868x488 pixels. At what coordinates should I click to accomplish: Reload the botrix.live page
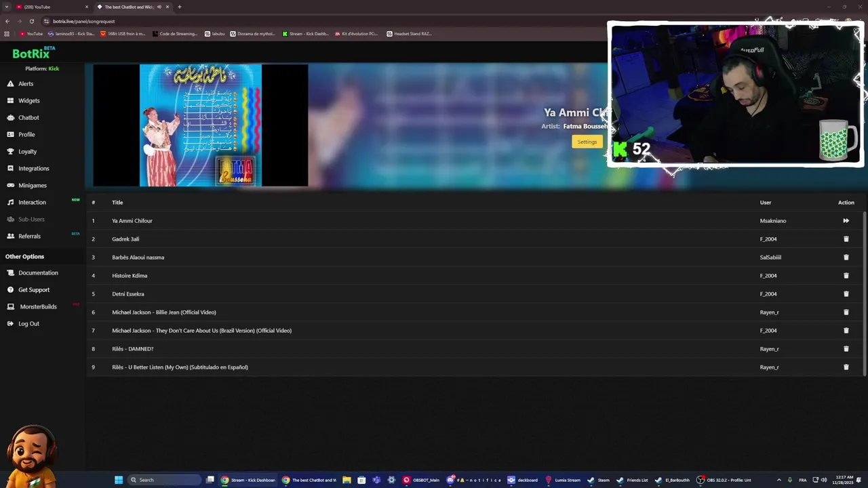pyautogui.click(x=31, y=21)
